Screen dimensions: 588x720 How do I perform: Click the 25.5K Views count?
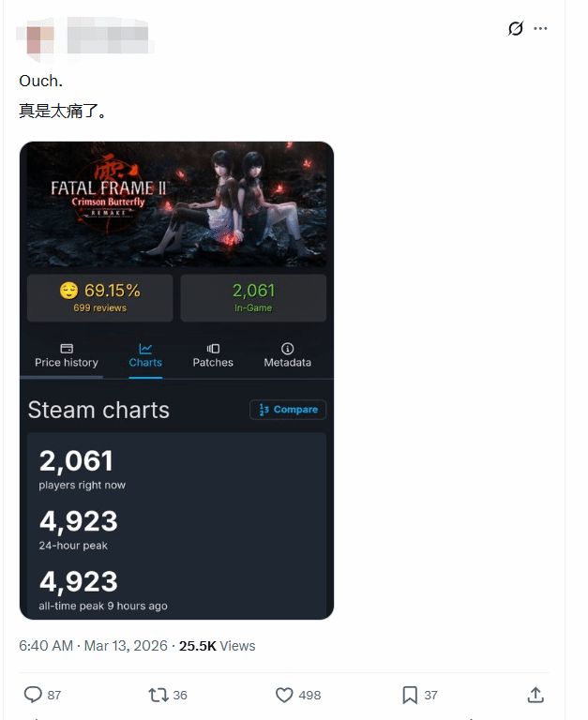[218, 646]
